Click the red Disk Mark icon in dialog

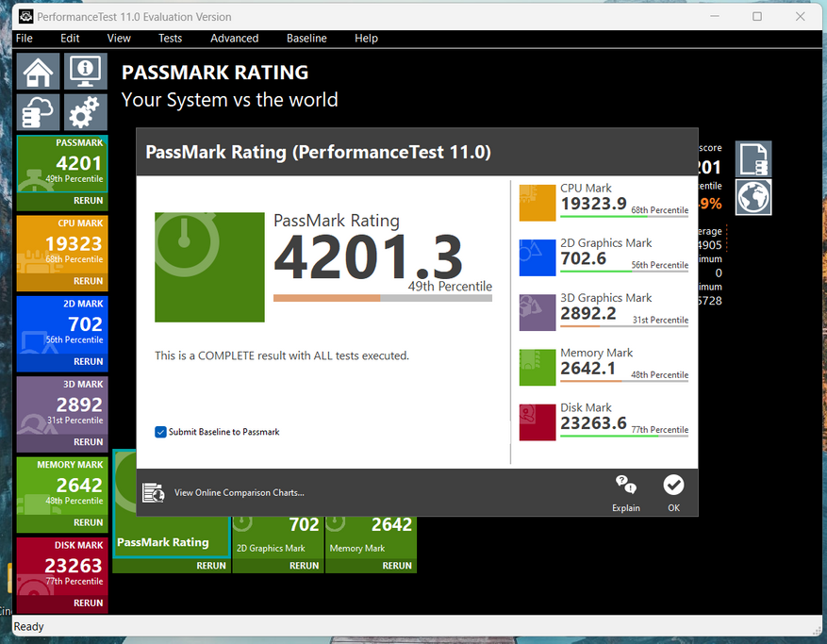tap(537, 422)
